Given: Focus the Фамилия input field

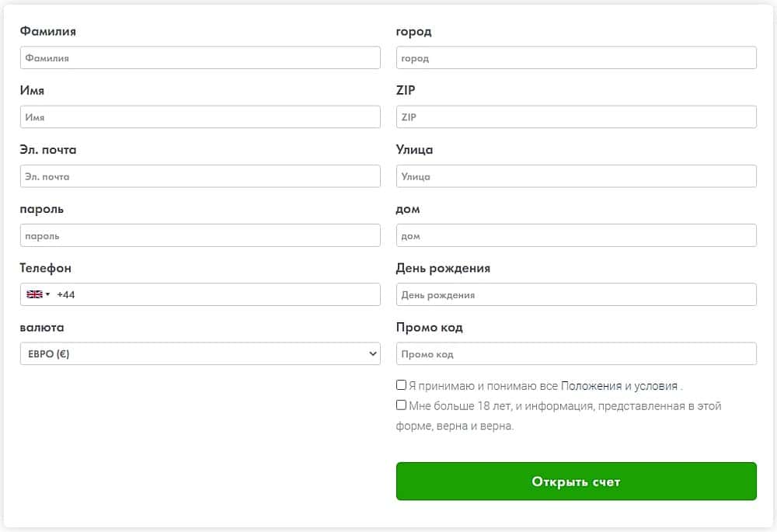Looking at the screenshot, I should pos(200,58).
